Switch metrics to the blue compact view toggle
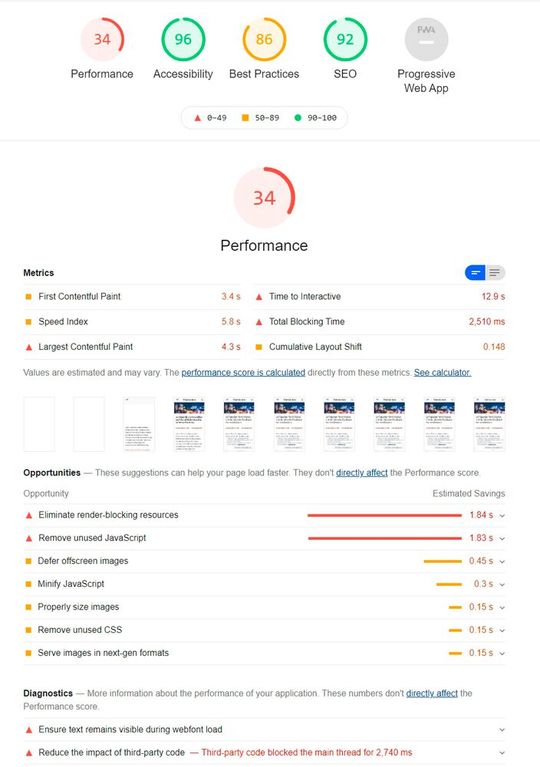 click(475, 272)
